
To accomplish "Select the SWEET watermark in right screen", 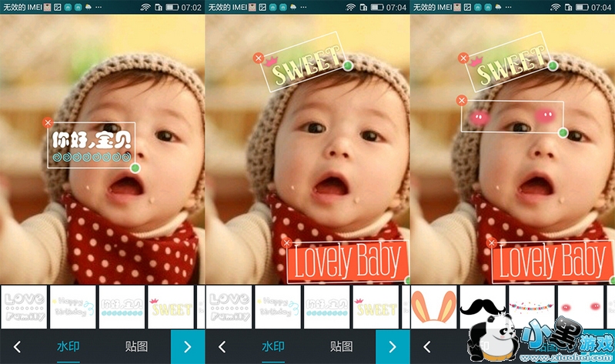I will point(508,62).
